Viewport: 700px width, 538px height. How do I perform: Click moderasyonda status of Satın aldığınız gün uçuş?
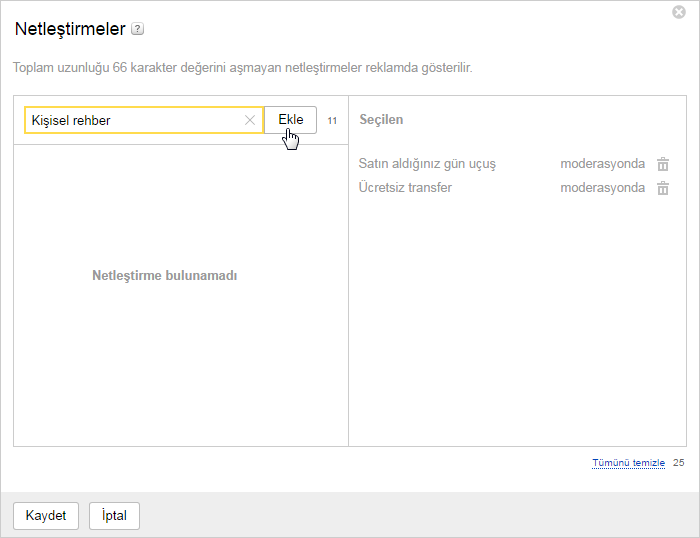(602, 164)
